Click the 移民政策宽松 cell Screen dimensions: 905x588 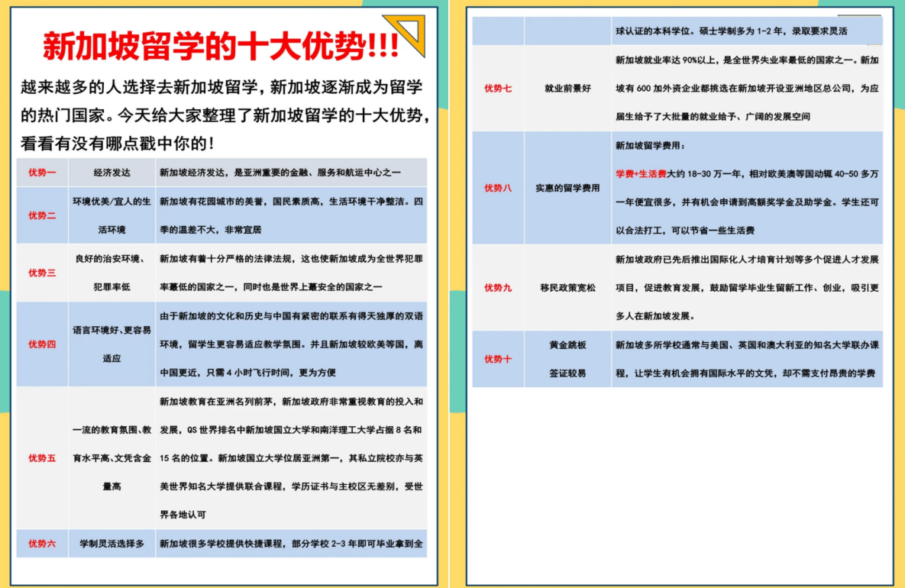[x=567, y=288]
